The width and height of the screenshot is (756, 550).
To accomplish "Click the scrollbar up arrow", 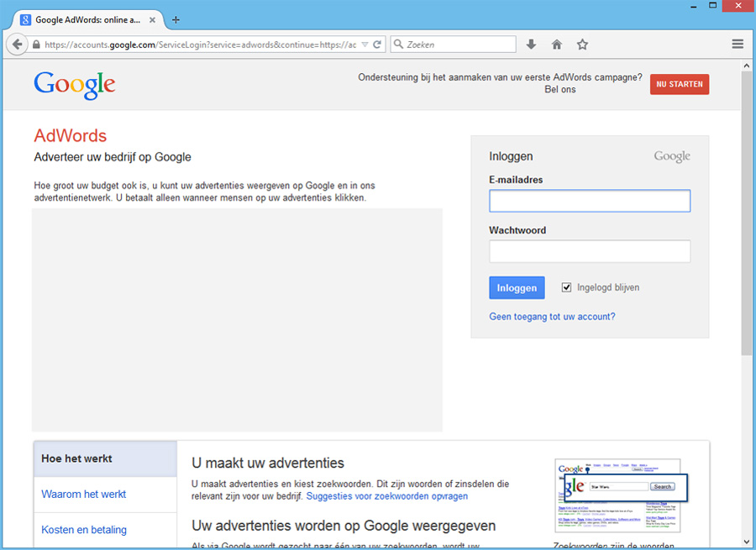I will (747, 65).
